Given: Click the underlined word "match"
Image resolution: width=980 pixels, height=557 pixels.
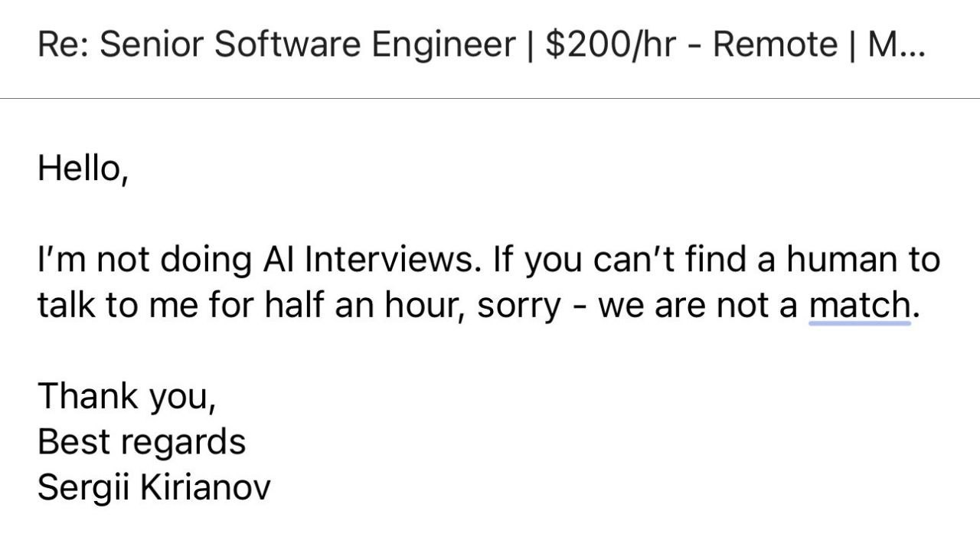Looking at the screenshot, I should tap(859, 306).
